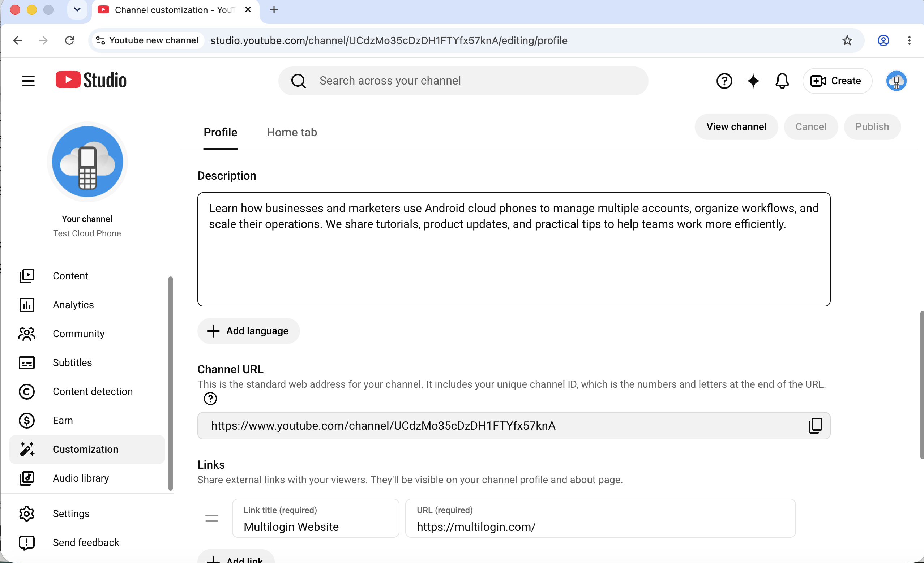The height and width of the screenshot is (563, 924).
Task: Click the View channel button
Action: 736,127
